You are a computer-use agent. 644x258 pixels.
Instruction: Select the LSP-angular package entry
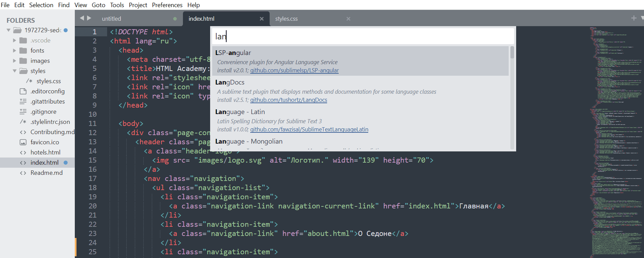pyautogui.click(x=360, y=61)
